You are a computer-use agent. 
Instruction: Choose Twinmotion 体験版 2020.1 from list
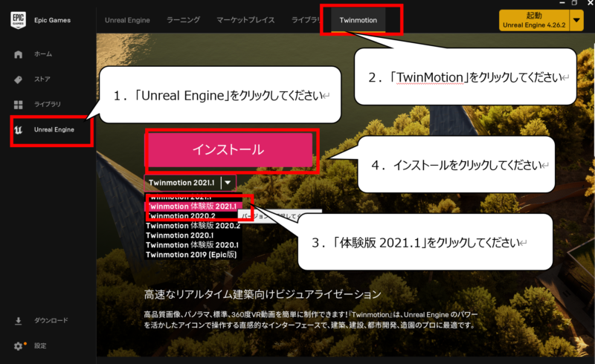pyautogui.click(x=192, y=245)
